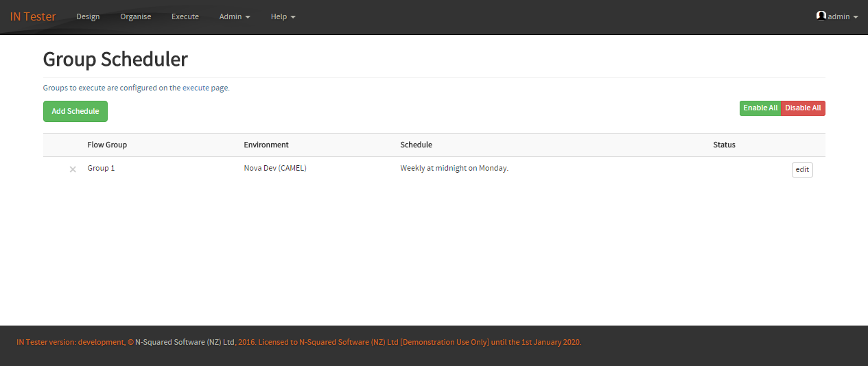The image size is (868, 366).
Task: Edit the Group 1 schedule
Action: point(802,170)
